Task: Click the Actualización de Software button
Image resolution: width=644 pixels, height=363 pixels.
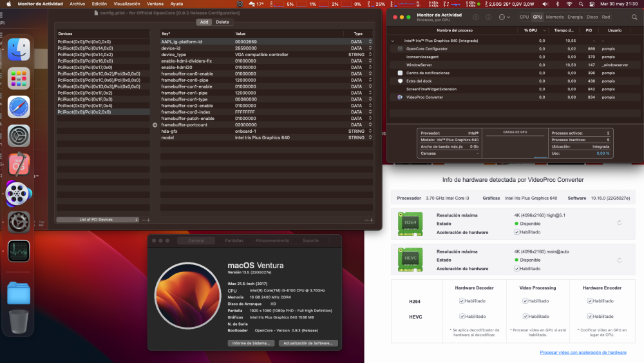Action: coord(308,343)
